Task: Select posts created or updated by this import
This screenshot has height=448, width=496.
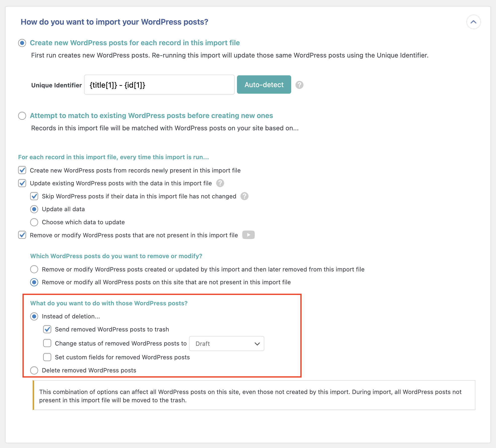Action: (34, 269)
